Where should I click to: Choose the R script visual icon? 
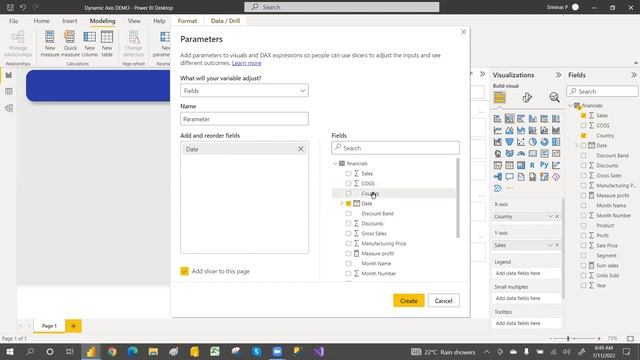click(532, 165)
